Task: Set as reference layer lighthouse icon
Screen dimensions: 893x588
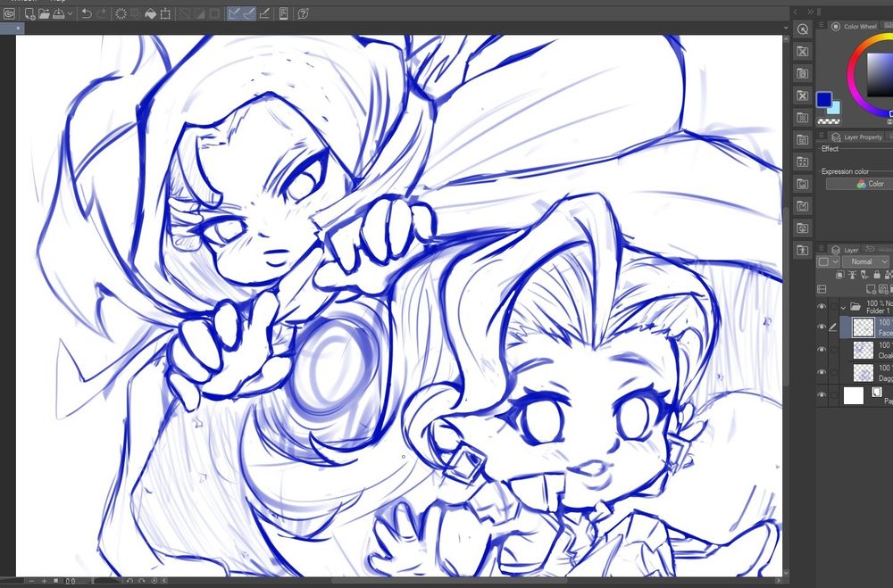Action: pos(852,274)
